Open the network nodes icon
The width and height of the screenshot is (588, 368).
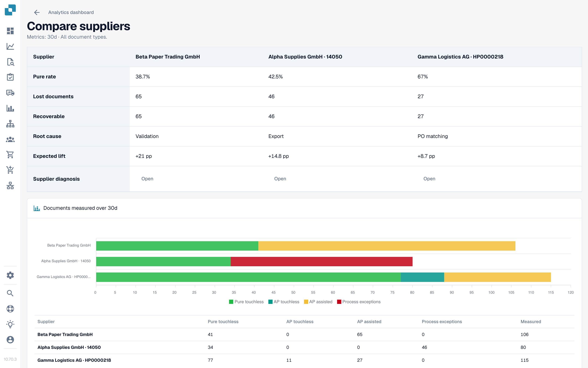pos(10,185)
